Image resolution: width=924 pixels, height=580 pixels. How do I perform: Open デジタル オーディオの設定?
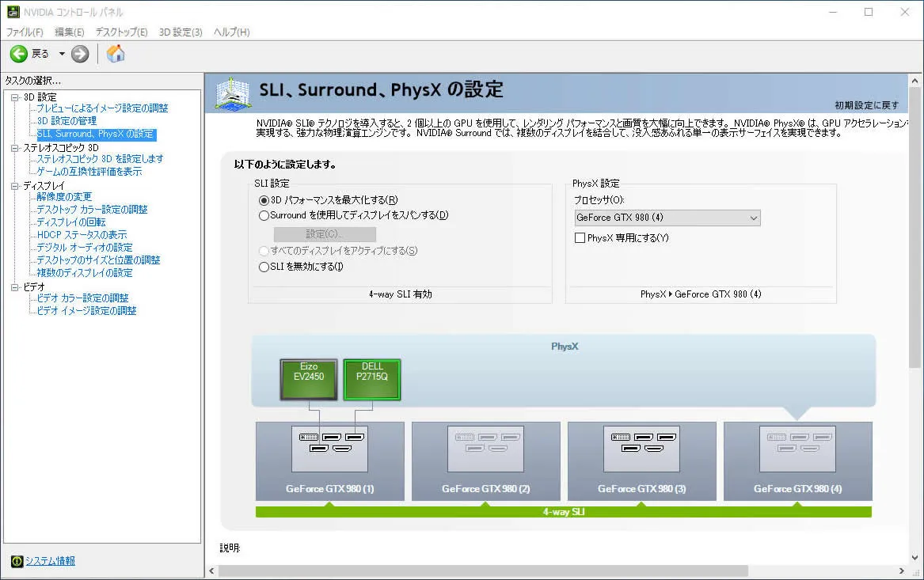click(x=84, y=248)
